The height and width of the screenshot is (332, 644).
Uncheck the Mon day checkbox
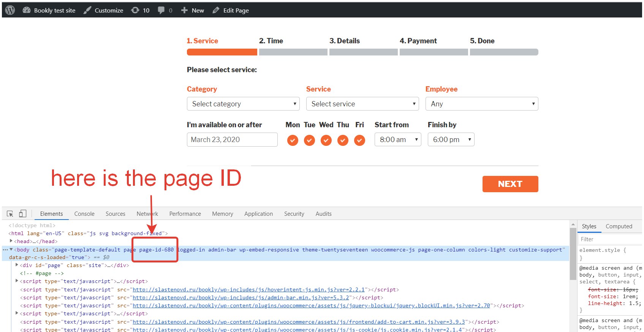293,141
